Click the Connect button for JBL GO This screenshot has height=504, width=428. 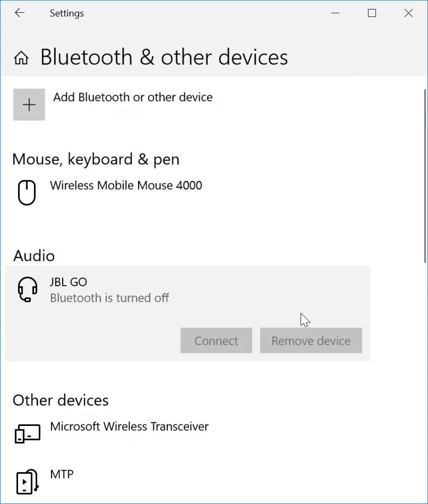point(216,341)
